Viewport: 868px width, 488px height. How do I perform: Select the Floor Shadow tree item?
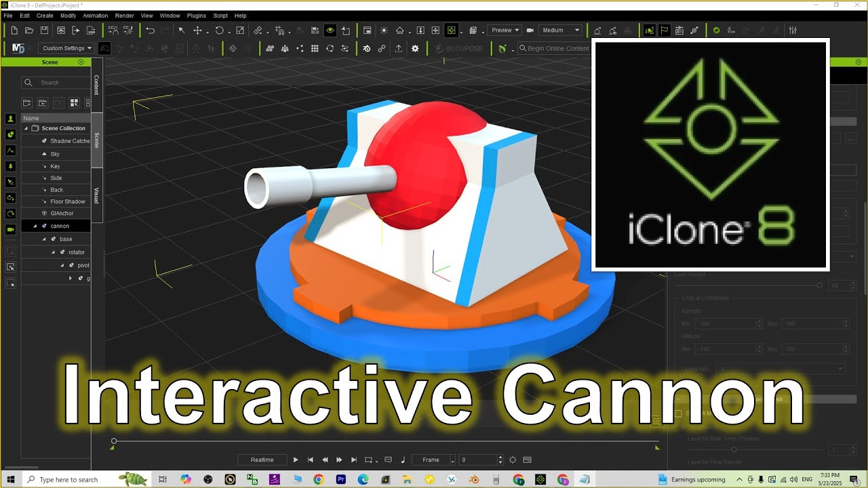[67, 201]
